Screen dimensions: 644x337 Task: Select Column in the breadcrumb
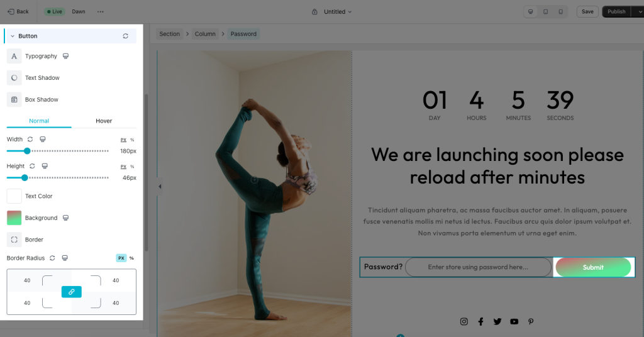pos(205,34)
